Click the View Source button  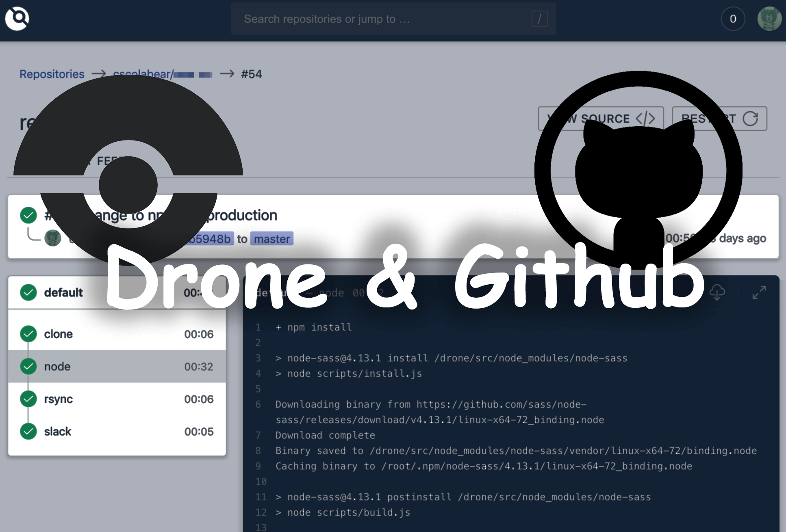pyautogui.click(x=601, y=119)
